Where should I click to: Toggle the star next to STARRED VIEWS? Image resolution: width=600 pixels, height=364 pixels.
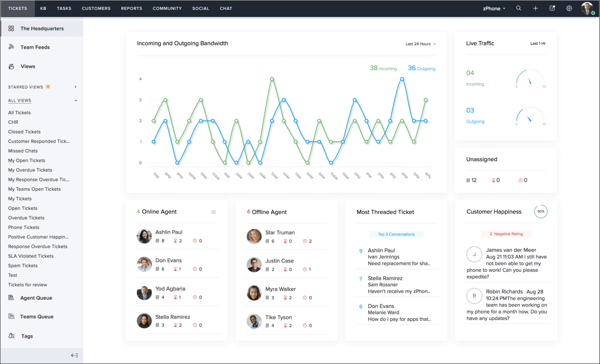click(47, 86)
